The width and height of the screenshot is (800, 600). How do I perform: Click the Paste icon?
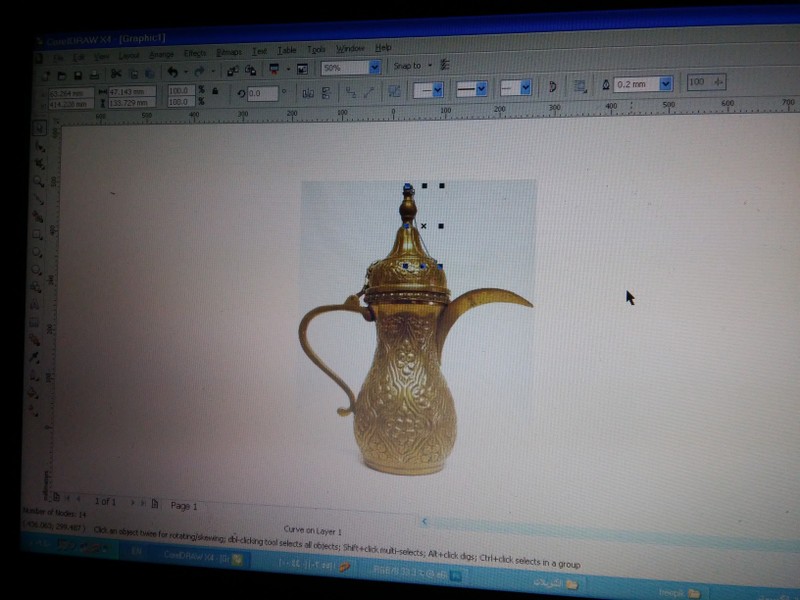coord(150,73)
